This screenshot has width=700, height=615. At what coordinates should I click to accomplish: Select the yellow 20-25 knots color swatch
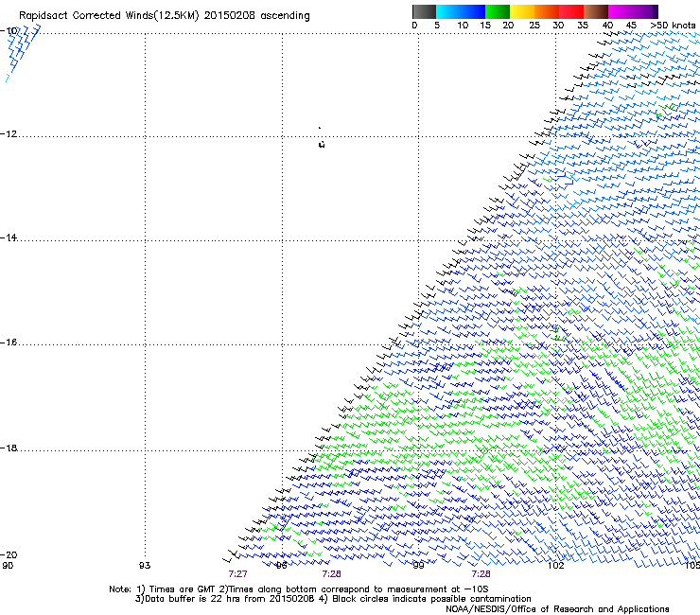pos(522,11)
